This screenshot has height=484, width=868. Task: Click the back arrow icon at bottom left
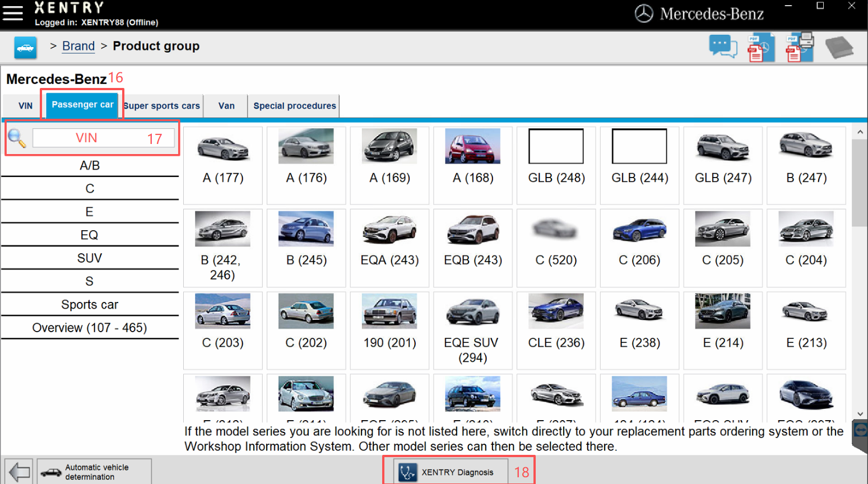pyautogui.click(x=20, y=472)
